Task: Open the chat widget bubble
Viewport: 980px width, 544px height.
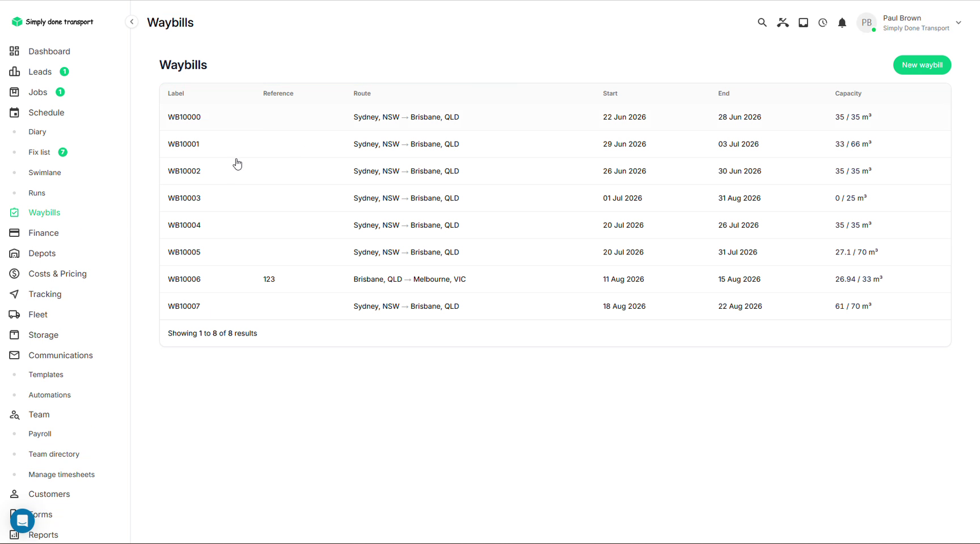Action: point(22,520)
